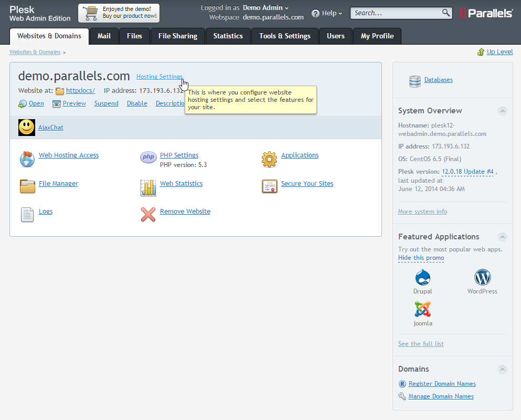Open the Drupal featured application
Screen dimensions: 521x420
423,282
